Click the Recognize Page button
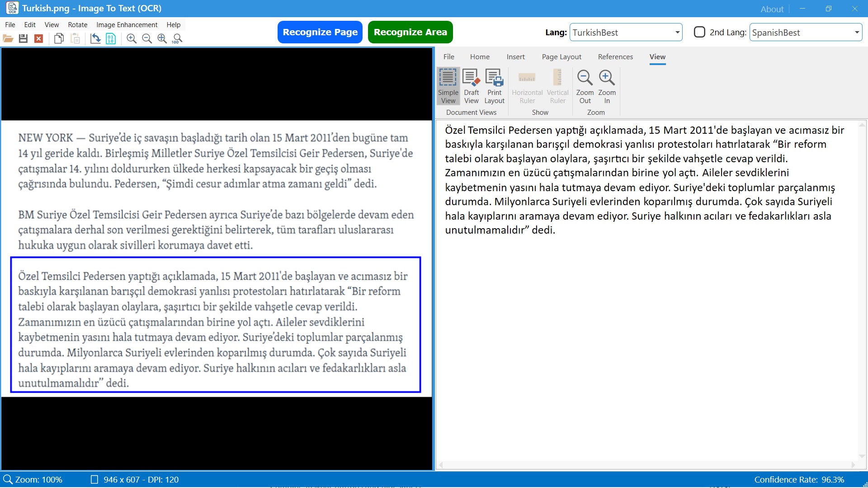 pyautogui.click(x=320, y=32)
